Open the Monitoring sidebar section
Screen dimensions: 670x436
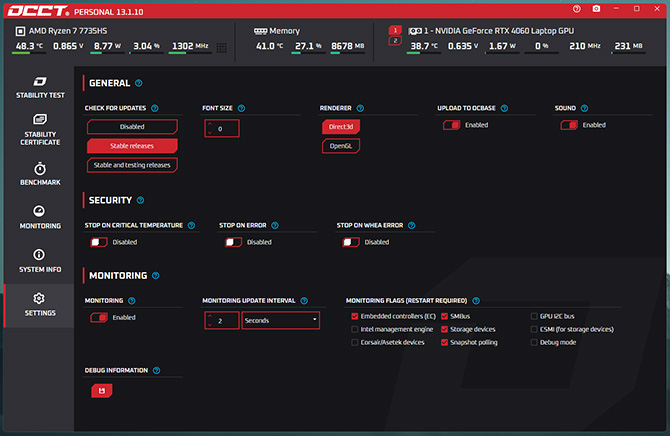tap(40, 217)
